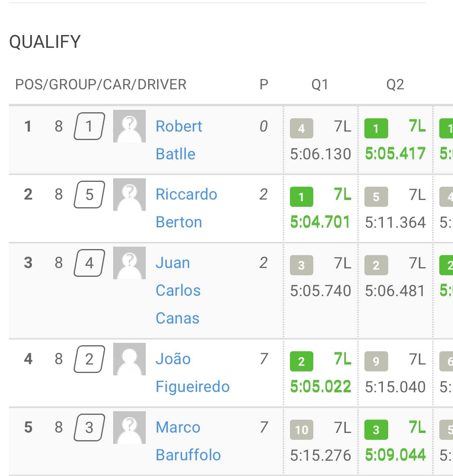Image resolution: width=453 pixels, height=476 pixels.
Task: Open Juan Carlos Canas driver link
Action: (178, 291)
